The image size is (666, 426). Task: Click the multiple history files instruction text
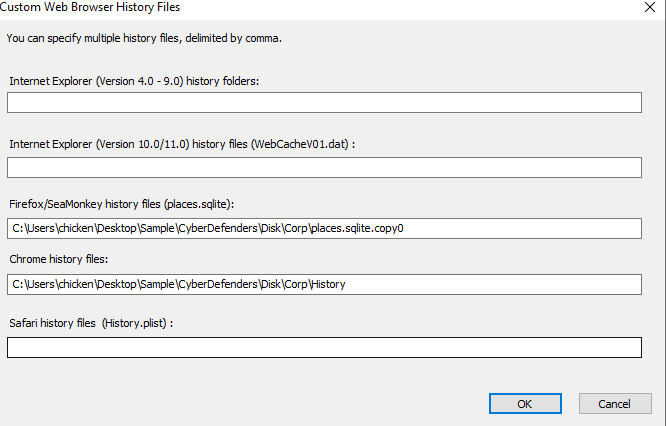point(144,39)
